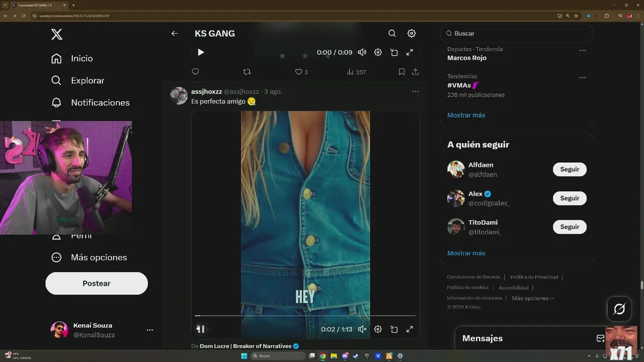This screenshot has width=644, height=362.
Task: Open Condiciones de Servicio link
Action: (x=474, y=277)
